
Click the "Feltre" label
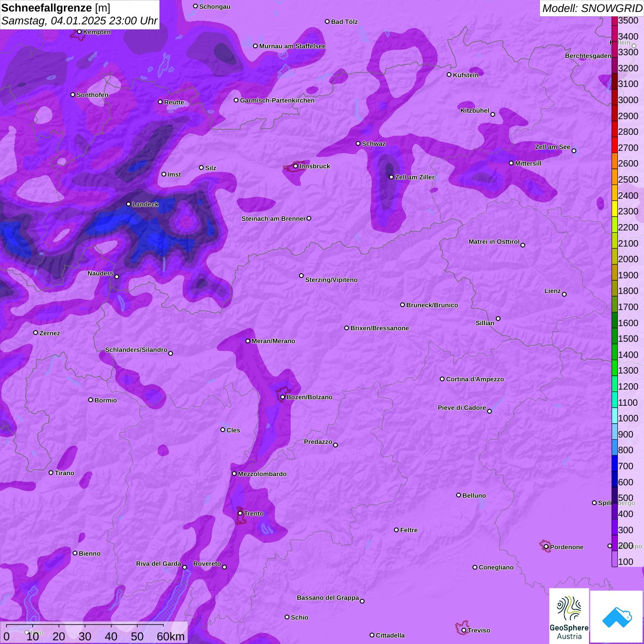(409, 530)
